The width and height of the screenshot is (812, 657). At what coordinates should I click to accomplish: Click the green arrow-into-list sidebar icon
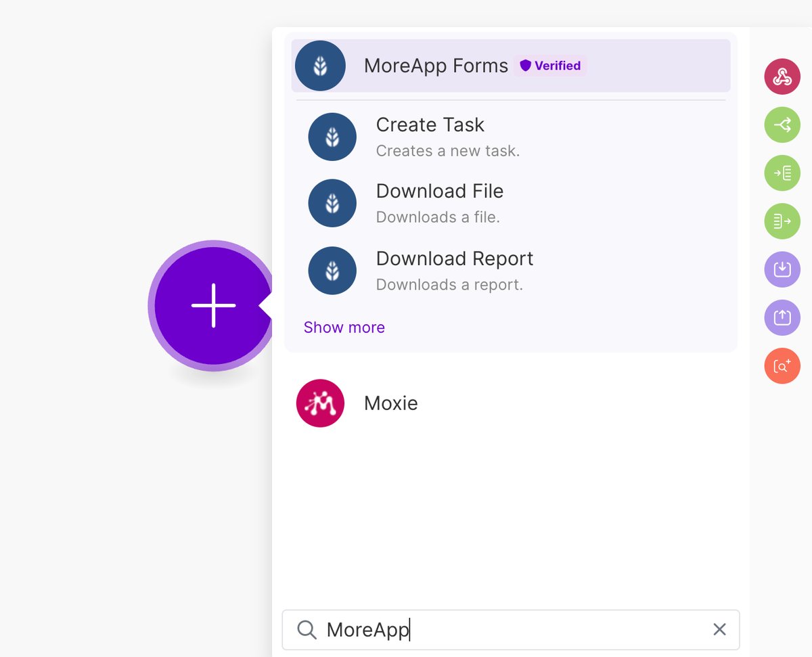(782, 173)
